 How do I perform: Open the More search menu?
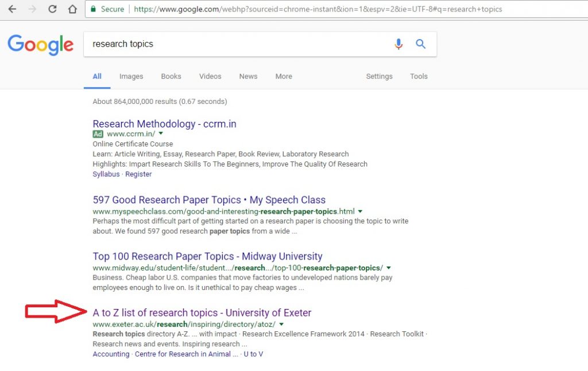tap(284, 76)
